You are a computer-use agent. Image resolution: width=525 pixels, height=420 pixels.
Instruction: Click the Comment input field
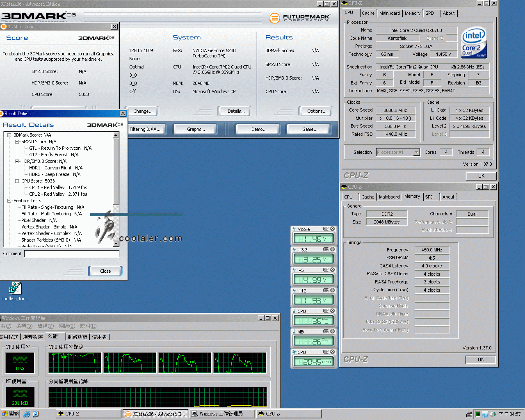pyautogui.click(x=72, y=253)
